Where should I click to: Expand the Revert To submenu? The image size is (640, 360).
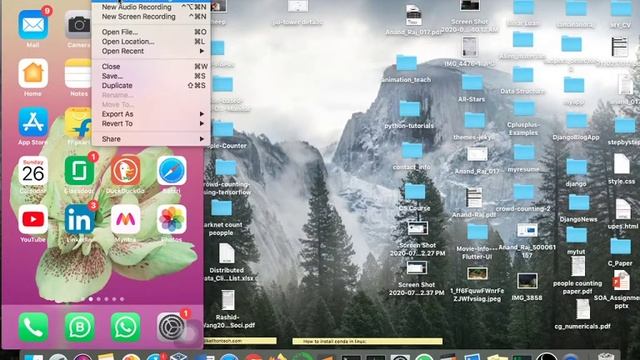[x=151, y=124]
